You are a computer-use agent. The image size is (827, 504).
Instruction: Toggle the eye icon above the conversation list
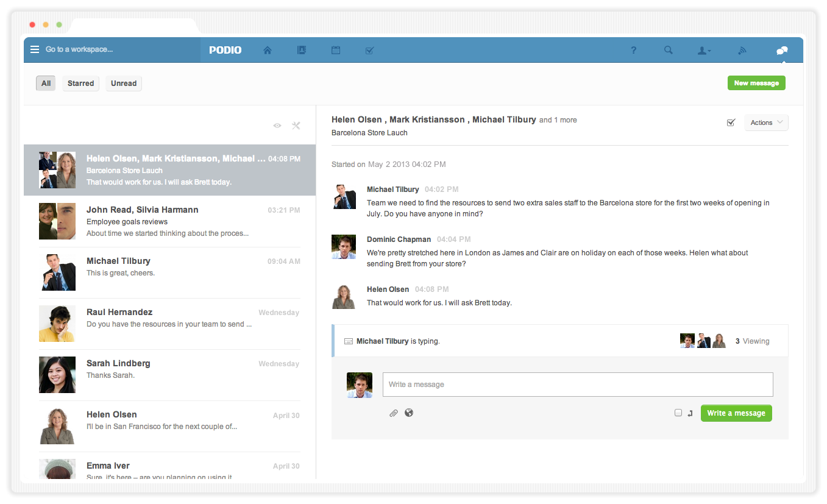(x=277, y=126)
